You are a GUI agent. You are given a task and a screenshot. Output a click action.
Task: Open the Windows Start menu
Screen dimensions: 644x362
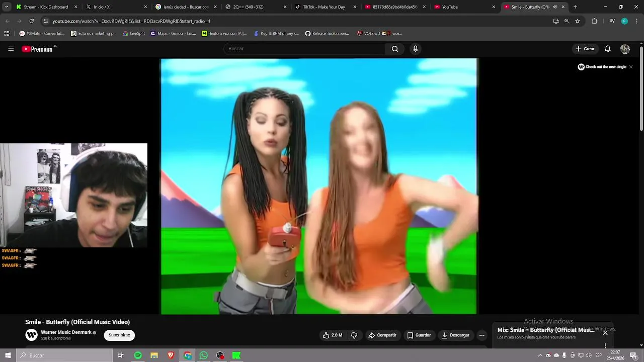(8, 355)
